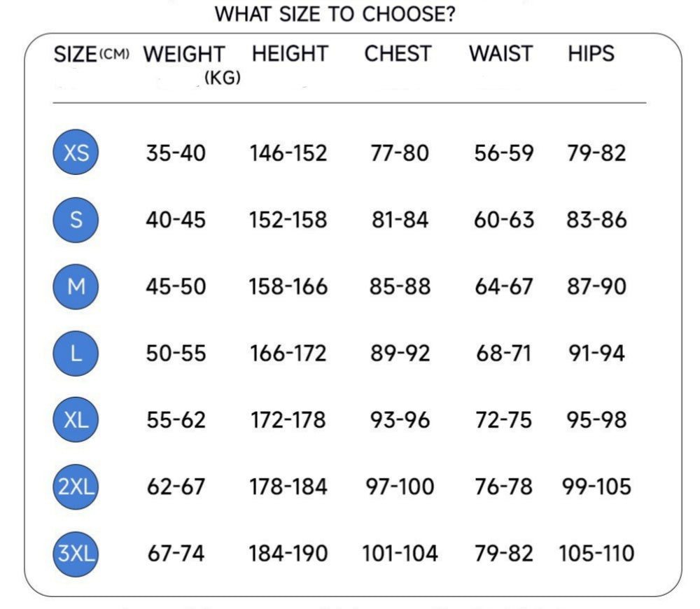Click the 'WHAT SIZE TO CHOOSE?' title

point(335,15)
